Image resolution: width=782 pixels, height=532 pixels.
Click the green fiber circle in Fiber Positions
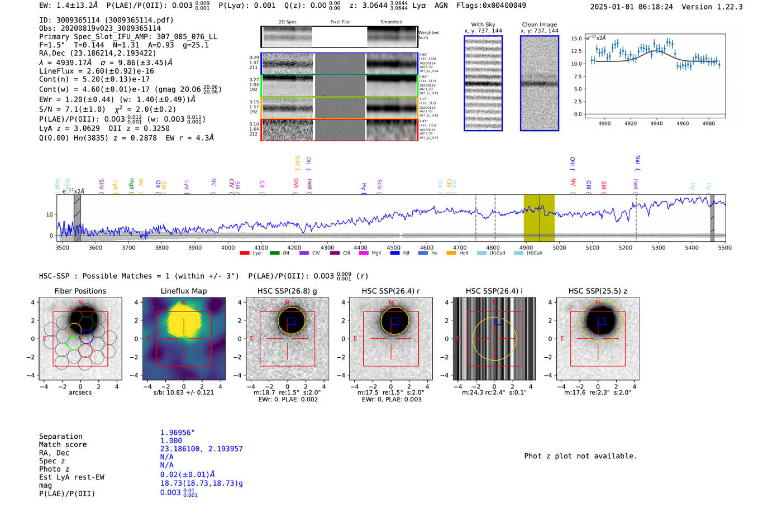[x=74, y=343]
